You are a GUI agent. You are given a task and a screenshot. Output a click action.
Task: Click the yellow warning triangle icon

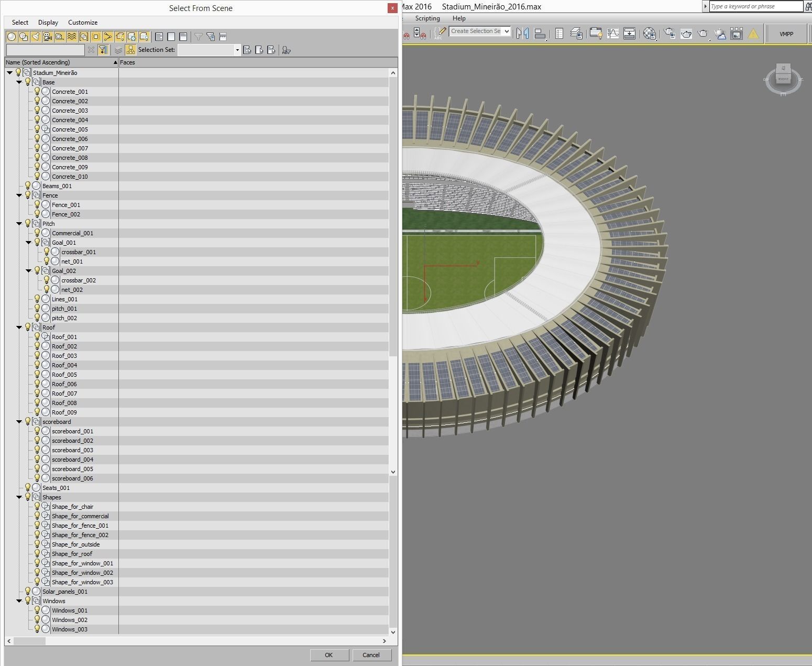[753, 34]
